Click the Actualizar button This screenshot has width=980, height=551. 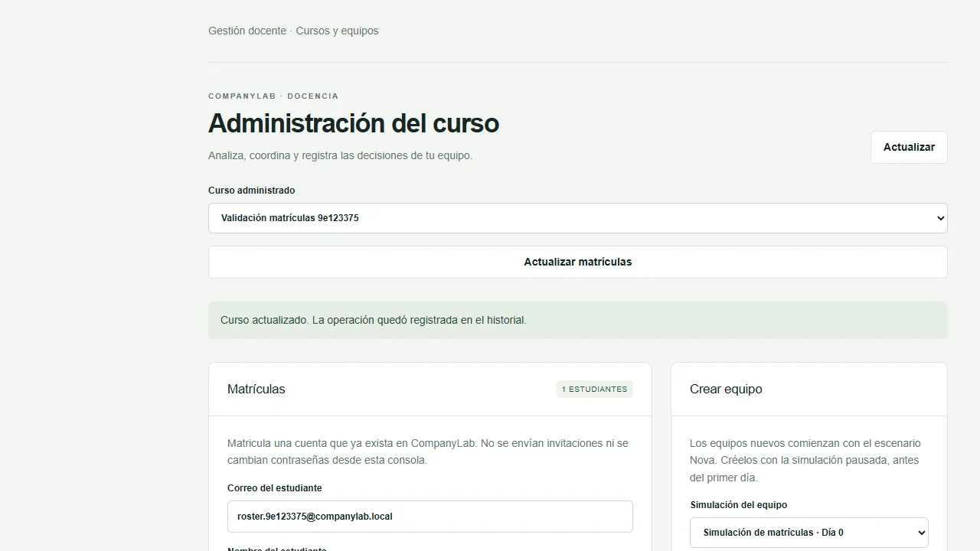pos(909,147)
